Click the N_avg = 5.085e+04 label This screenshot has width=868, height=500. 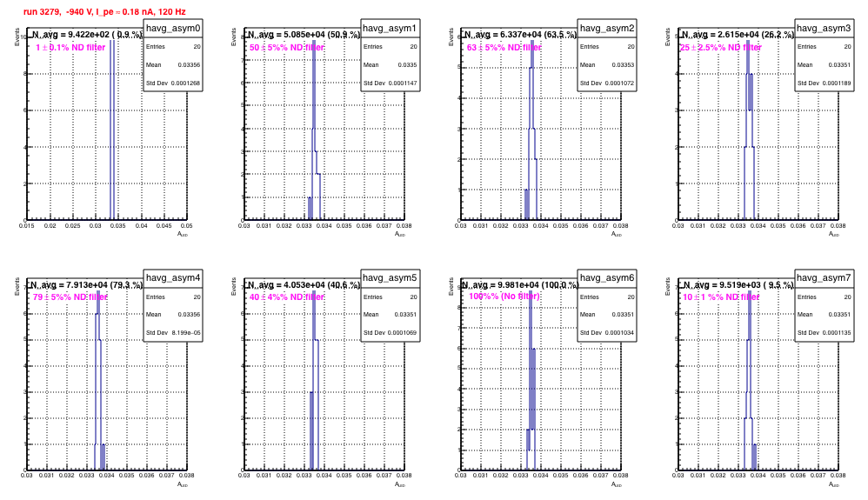click(x=304, y=35)
